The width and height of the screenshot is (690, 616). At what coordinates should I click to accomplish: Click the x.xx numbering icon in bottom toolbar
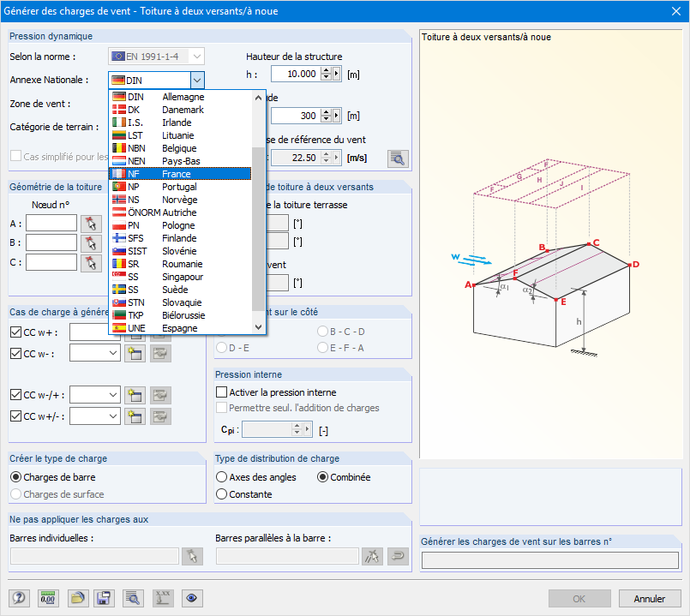[x=163, y=598]
